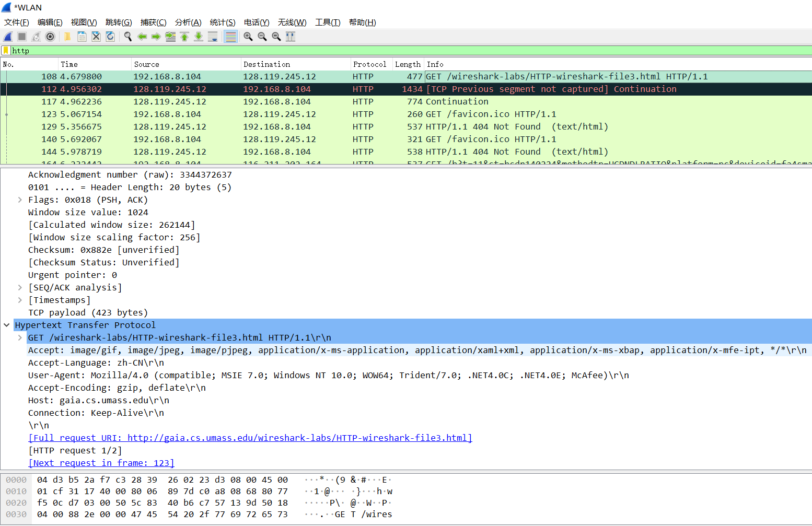Open display filter bookmark icon

[6, 51]
